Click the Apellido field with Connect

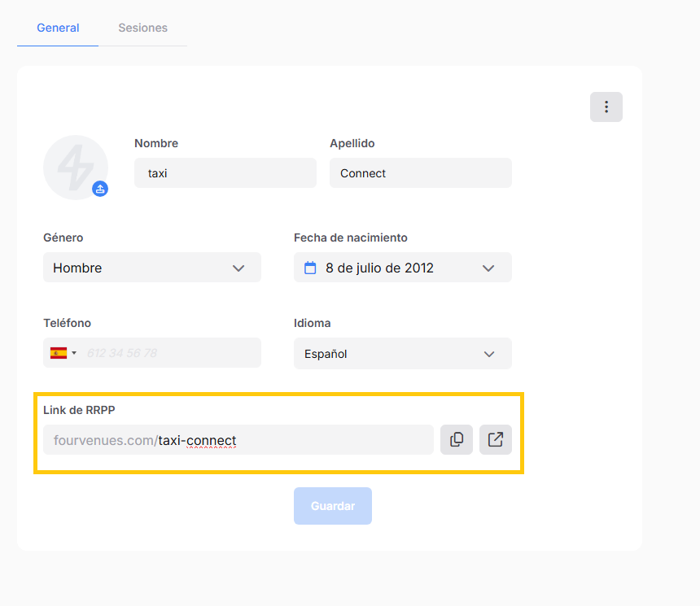pyautogui.click(x=420, y=173)
